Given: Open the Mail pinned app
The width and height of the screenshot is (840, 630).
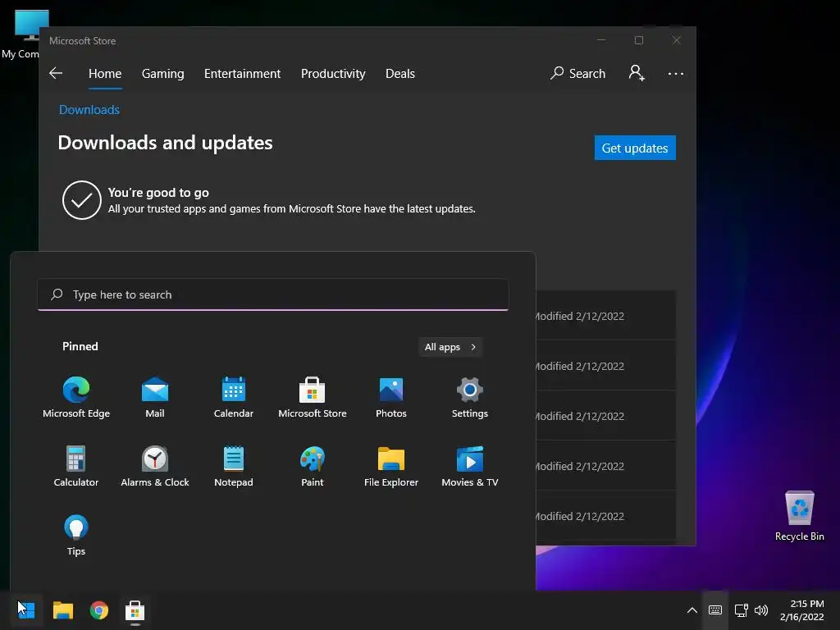Looking at the screenshot, I should click(x=155, y=397).
